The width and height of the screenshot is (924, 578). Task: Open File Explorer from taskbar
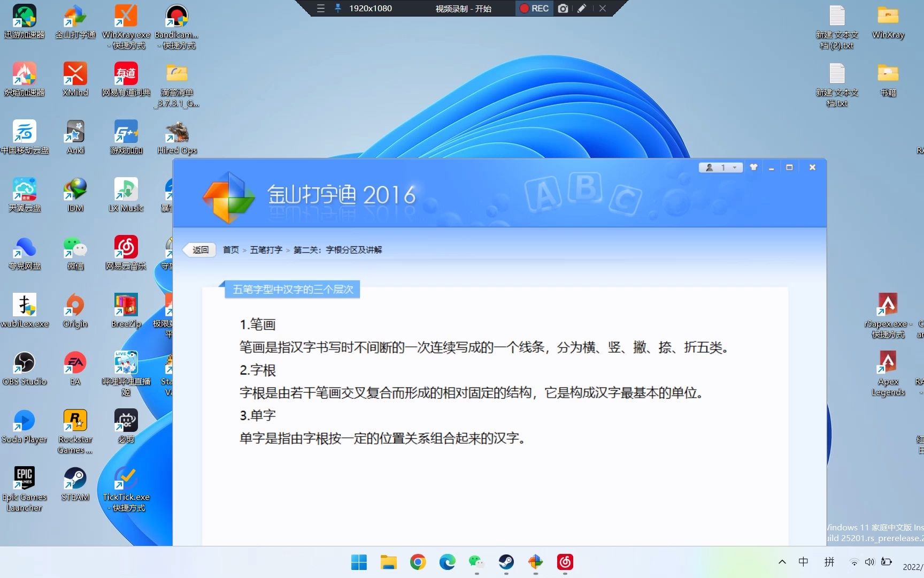[389, 562]
